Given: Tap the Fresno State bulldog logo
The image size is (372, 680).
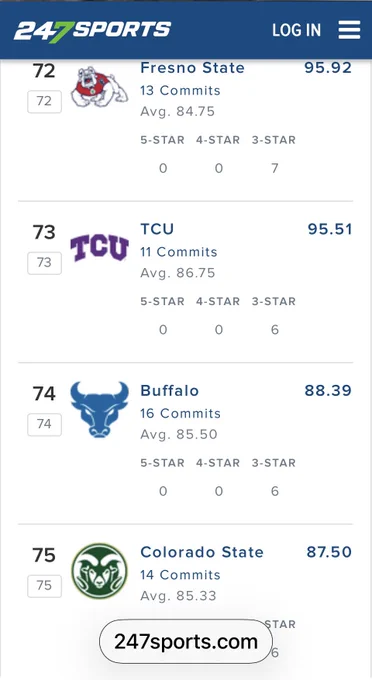Looking at the screenshot, I should pos(100,88).
